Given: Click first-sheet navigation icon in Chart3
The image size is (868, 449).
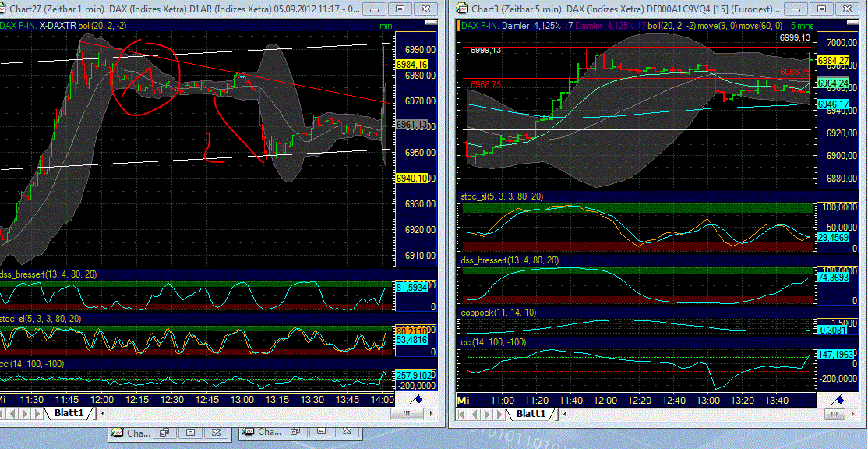Looking at the screenshot, I should click(462, 414).
